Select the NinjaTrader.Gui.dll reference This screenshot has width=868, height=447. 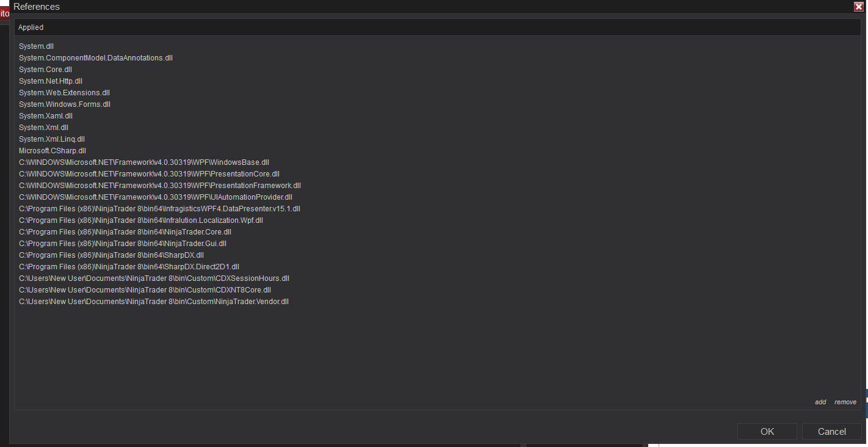point(123,244)
